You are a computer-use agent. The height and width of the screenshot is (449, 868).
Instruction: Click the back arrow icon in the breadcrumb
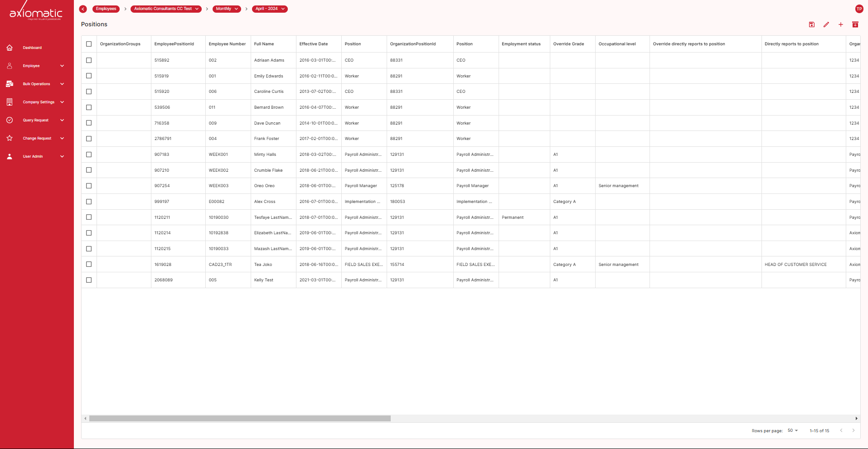point(83,9)
